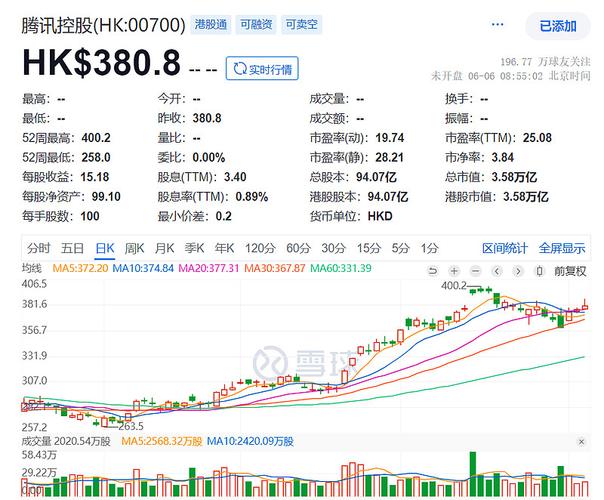This screenshot has width=604, height=500.
Task: Toggle the candlestick style icon
Action: (x=540, y=271)
